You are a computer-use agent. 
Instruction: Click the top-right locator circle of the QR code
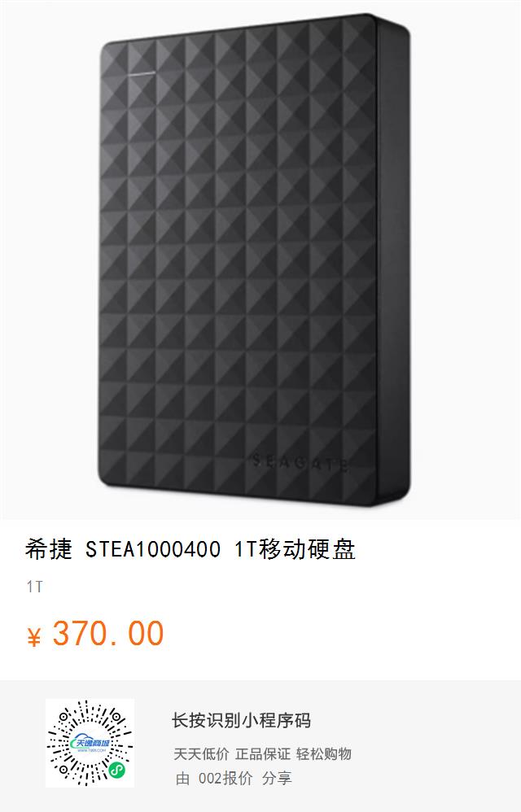[116, 718]
